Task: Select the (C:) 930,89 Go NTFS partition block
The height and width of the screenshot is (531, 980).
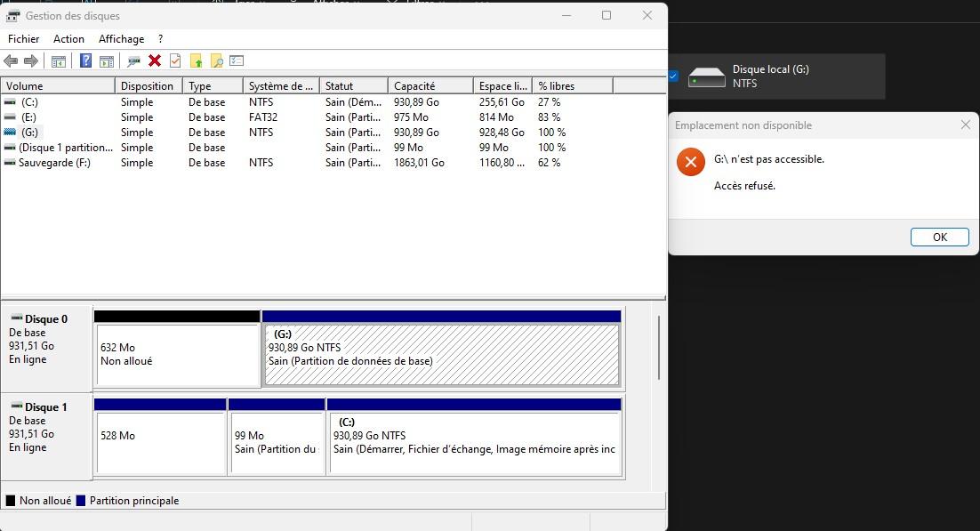Action: pos(474,438)
